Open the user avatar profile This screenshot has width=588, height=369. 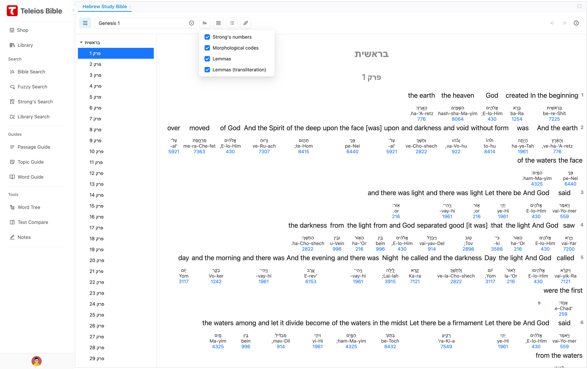coord(37,361)
